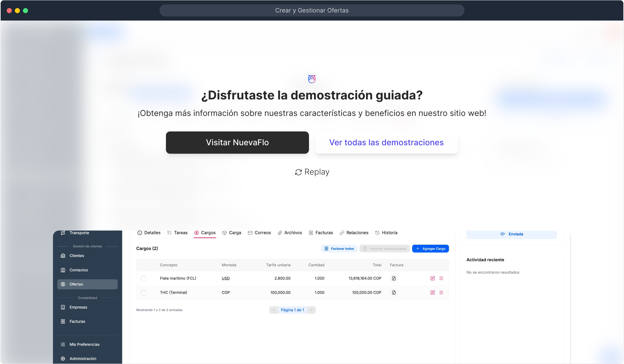Screen dimensions: 624x364
Task: Click the Replay demo control
Action: tap(312, 172)
